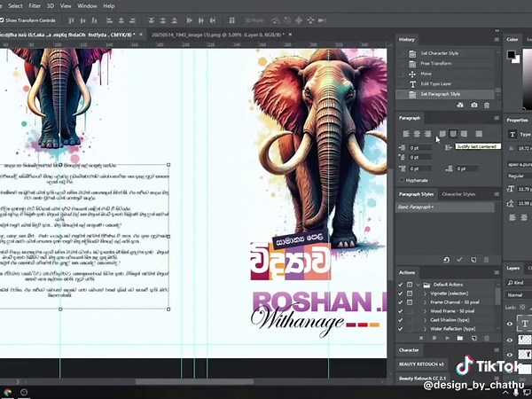This screenshot has height=399, width=532.
Task: Select the Edit Type Layer history state
Action: (447, 84)
